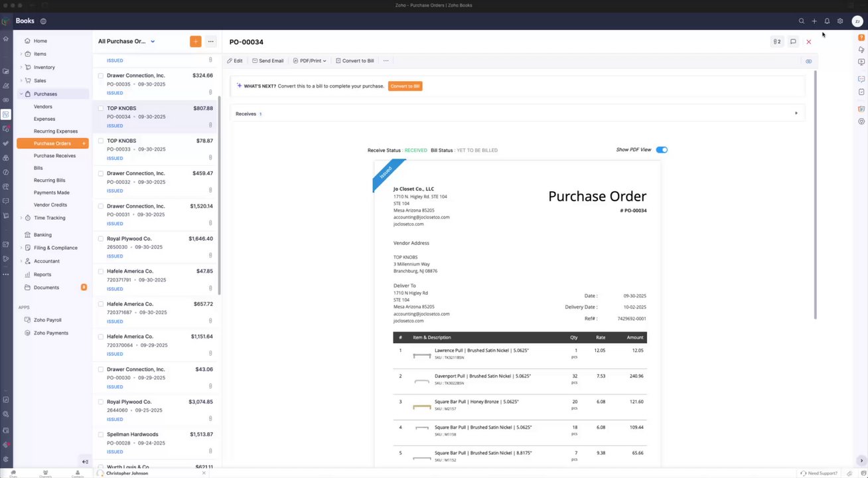
Task: Open the more options menu in list header
Action: pyautogui.click(x=210, y=41)
